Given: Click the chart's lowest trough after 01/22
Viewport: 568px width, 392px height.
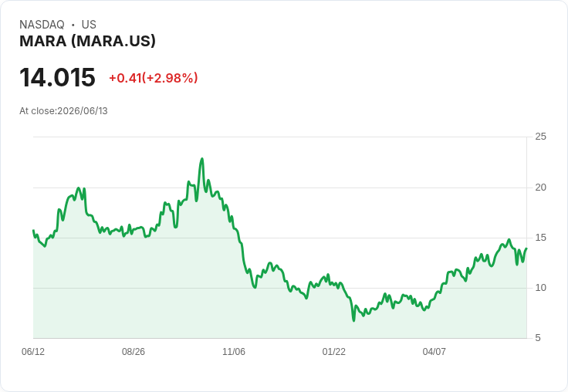Looking at the screenshot, I should point(354,320).
